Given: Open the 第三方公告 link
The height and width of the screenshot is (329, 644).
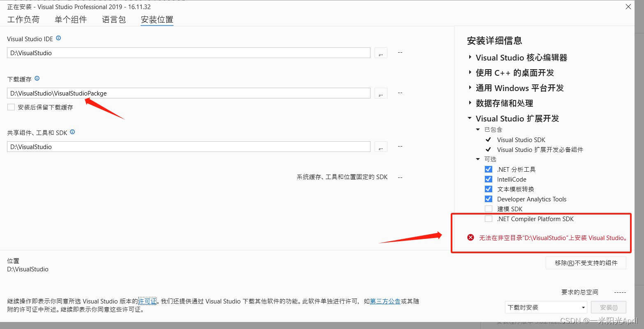Looking at the screenshot, I should tap(385, 301).
